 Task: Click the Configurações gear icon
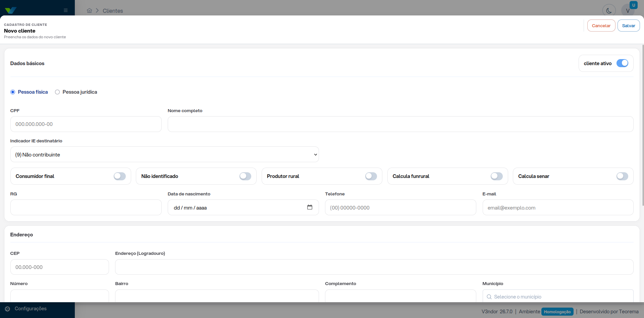[x=7, y=309]
